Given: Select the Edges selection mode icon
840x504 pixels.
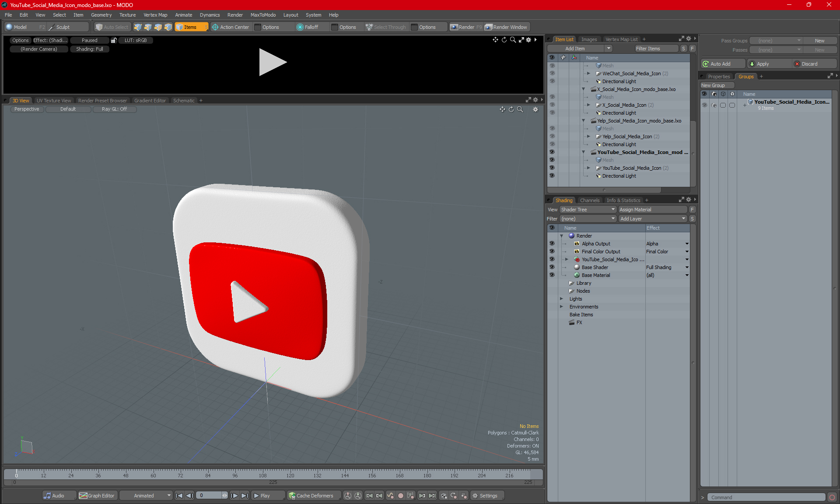Looking at the screenshot, I should pyautogui.click(x=148, y=27).
